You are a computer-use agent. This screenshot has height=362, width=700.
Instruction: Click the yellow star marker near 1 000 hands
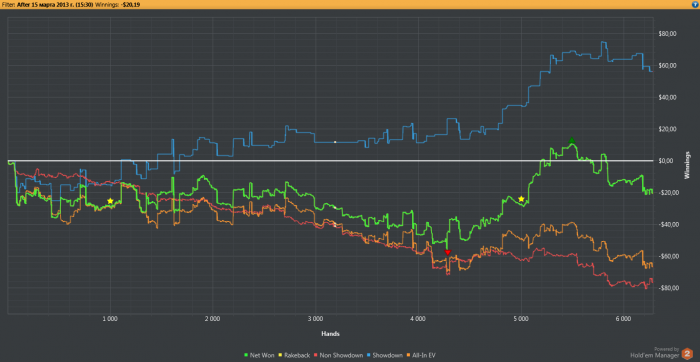110,201
